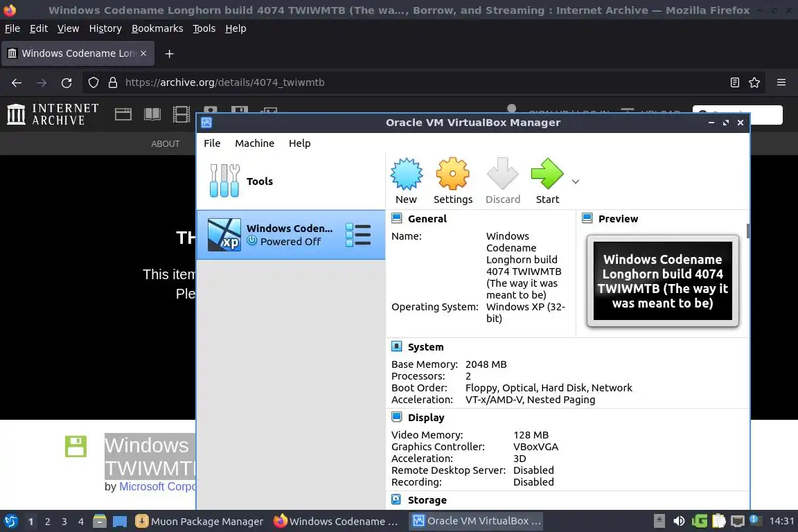This screenshot has height=532, width=798.
Task: Open the Storage settings heading link
Action: [x=427, y=500]
